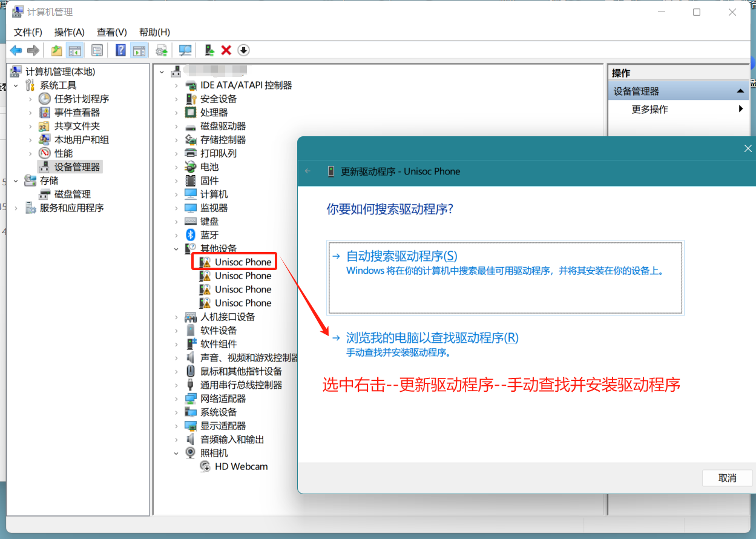Close the 更新驱动程序 dialog with the X

pos(748,148)
